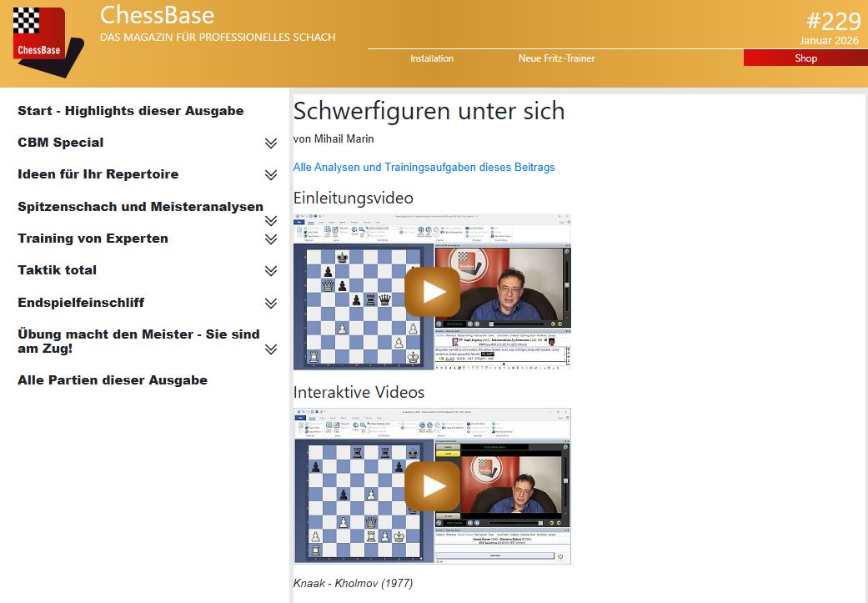Expand Übung macht den Meister chevron
The width and height of the screenshot is (868, 603).
(271, 349)
